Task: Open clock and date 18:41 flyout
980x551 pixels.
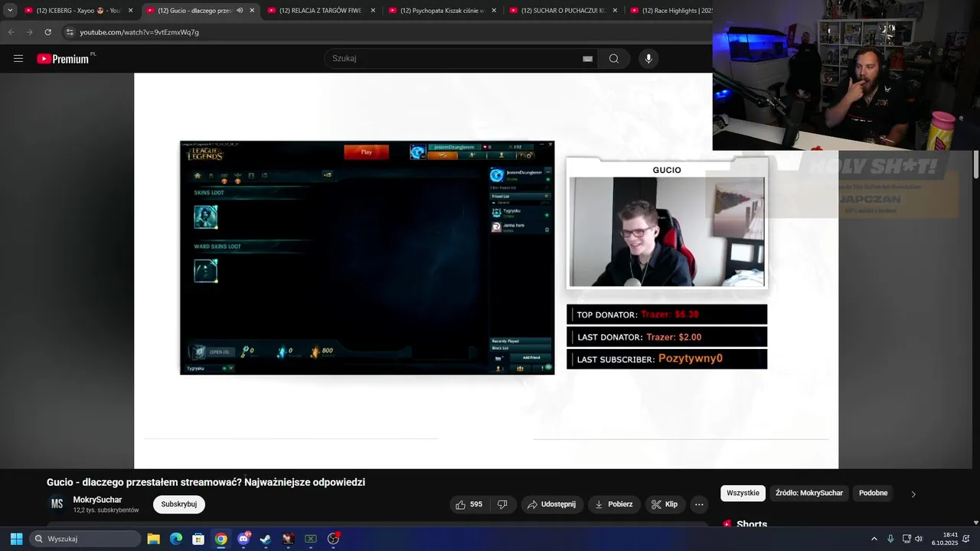Action: pos(945,539)
